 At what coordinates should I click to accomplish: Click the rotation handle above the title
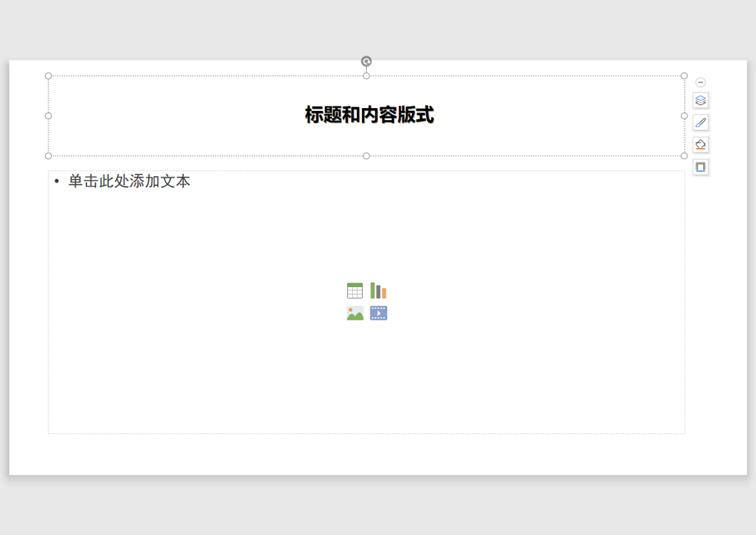click(367, 61)
